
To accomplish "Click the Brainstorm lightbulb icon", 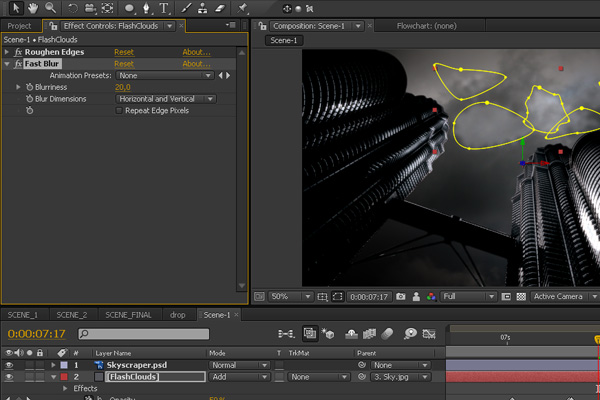I will click(x=410, y=334).
